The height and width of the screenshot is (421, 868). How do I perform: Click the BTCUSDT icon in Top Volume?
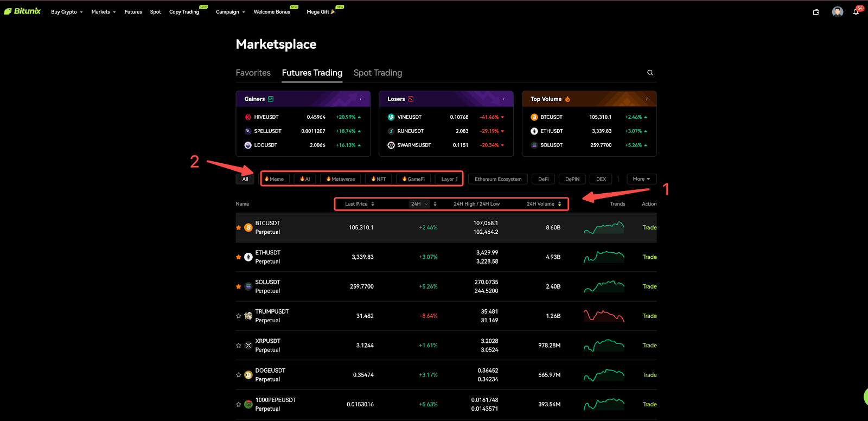pos(534,117)
